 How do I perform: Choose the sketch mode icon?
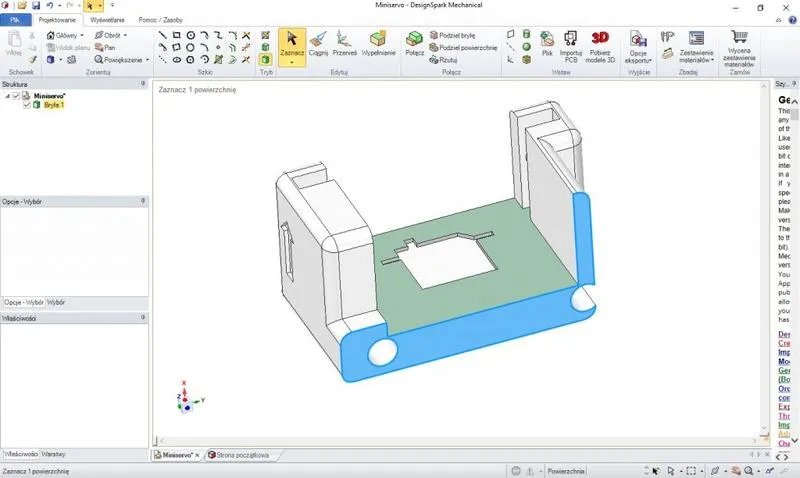[265, 35]
